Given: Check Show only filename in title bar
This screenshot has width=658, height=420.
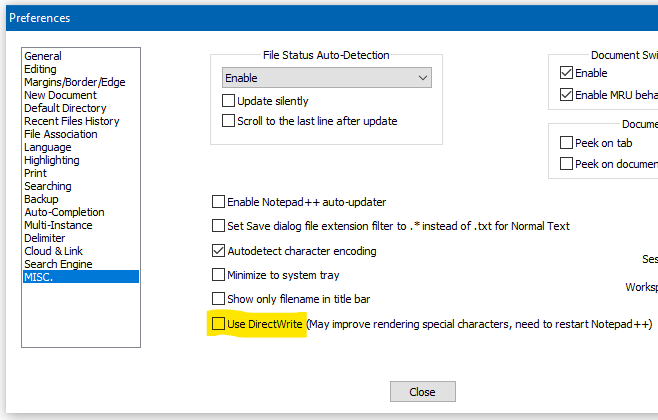Looking at the screenshot, I should (x=218, y=299).
